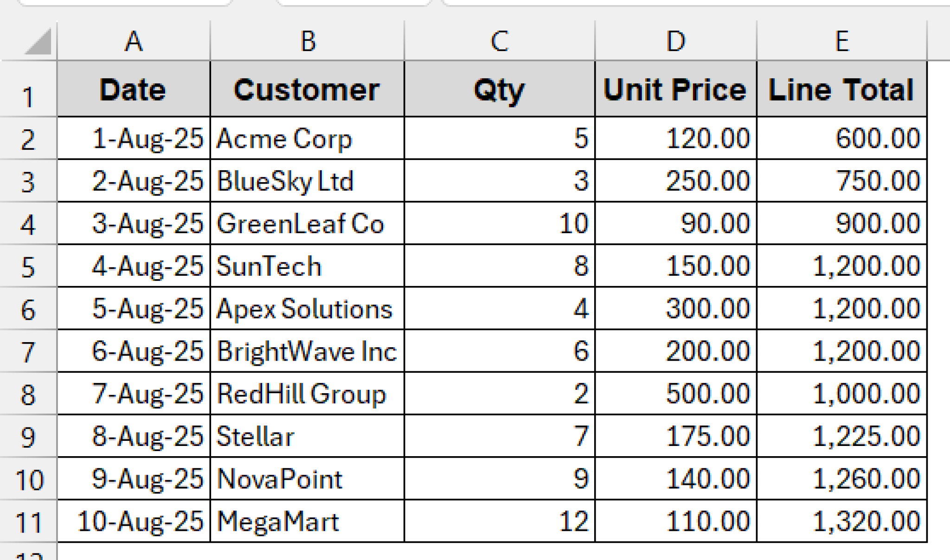Select column header A
Viewport: 950px width, 560px height.
[135, 42]
